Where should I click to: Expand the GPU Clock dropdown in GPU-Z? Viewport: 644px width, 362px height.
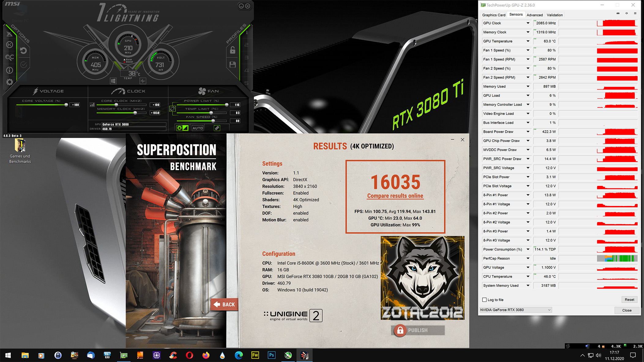527,23
